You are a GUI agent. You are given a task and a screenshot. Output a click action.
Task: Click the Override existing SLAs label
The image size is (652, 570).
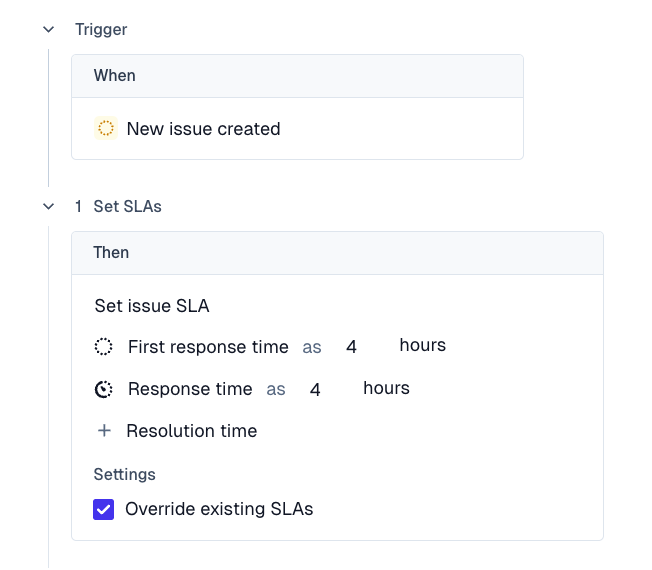click(219, 509)
